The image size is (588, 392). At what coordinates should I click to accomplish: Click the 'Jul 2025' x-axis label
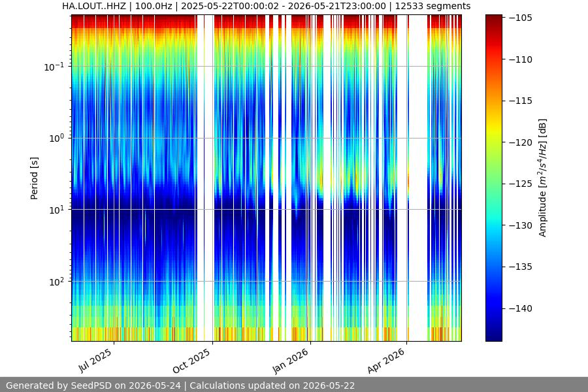click(95, 361)
